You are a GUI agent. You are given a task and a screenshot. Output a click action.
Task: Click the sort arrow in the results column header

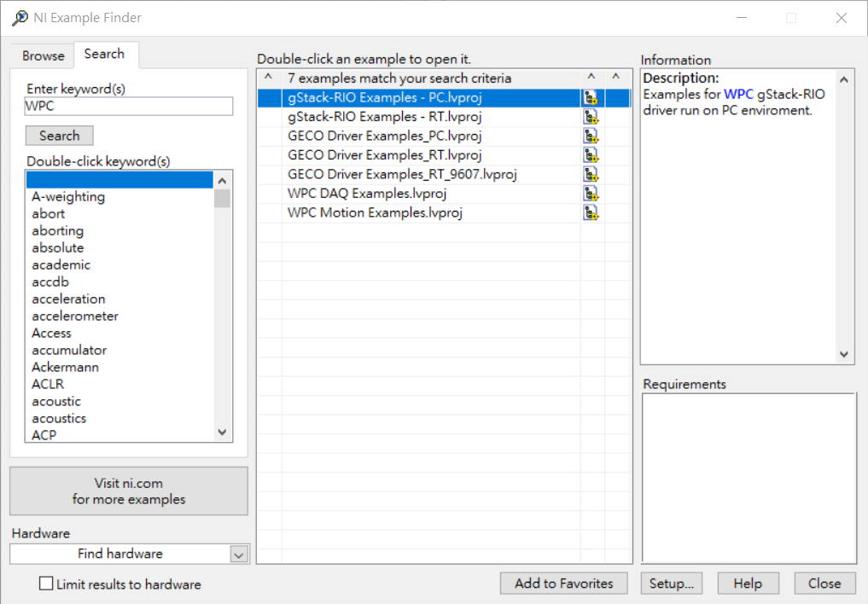267,77
